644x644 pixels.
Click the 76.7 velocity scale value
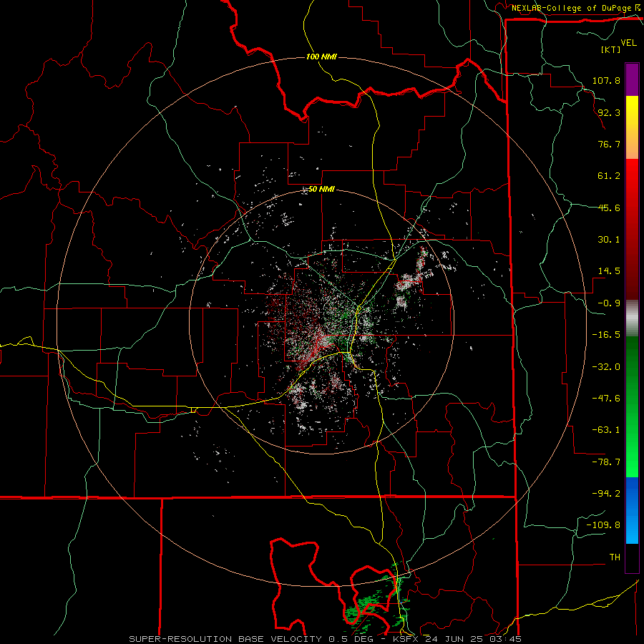pyautogui.click(x=609, y=144)
